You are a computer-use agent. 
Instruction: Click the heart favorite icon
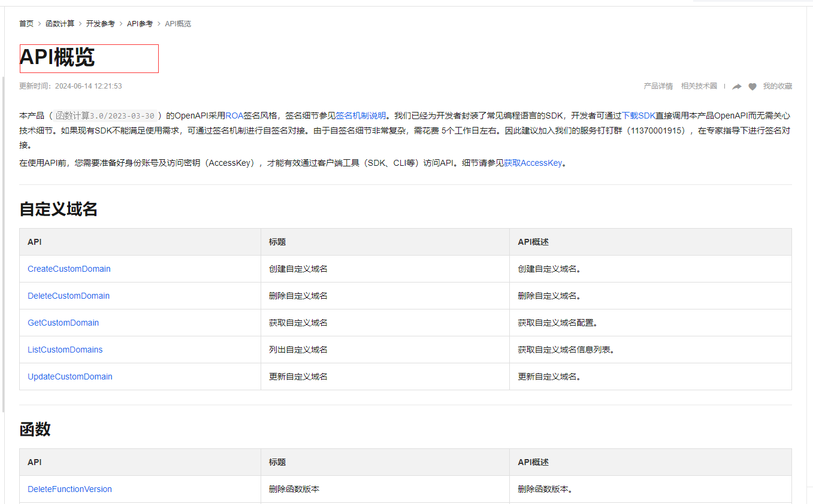click(x=752, y=86)
